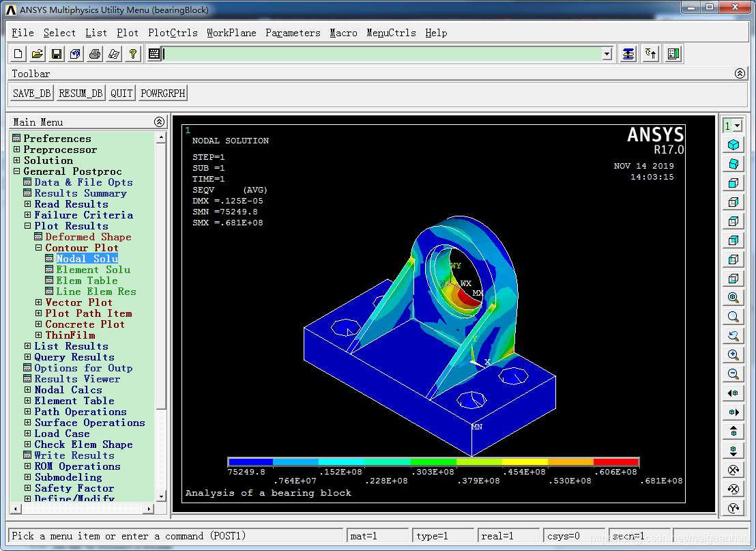Image resolution: width=756 pixels, height=551 pixels.
Task: Select Nodal Solu in Main Menu
Action: 87,259
